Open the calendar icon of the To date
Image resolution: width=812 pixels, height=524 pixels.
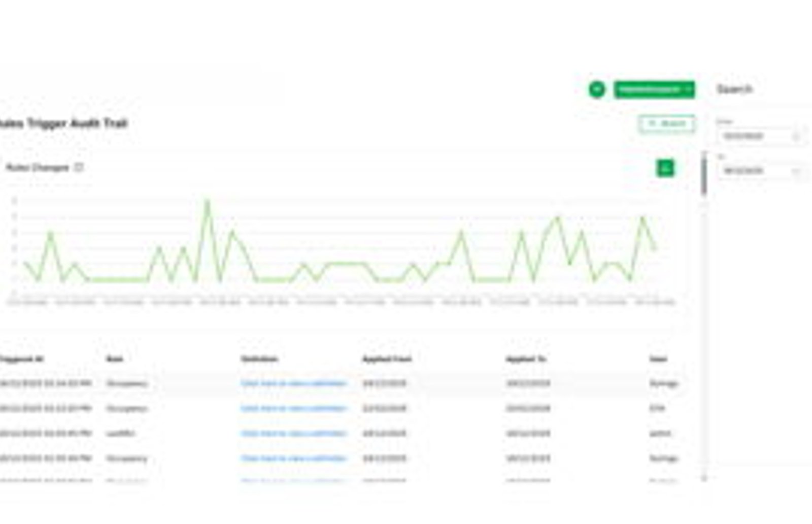pyautogui.click(x=796, y=171)
